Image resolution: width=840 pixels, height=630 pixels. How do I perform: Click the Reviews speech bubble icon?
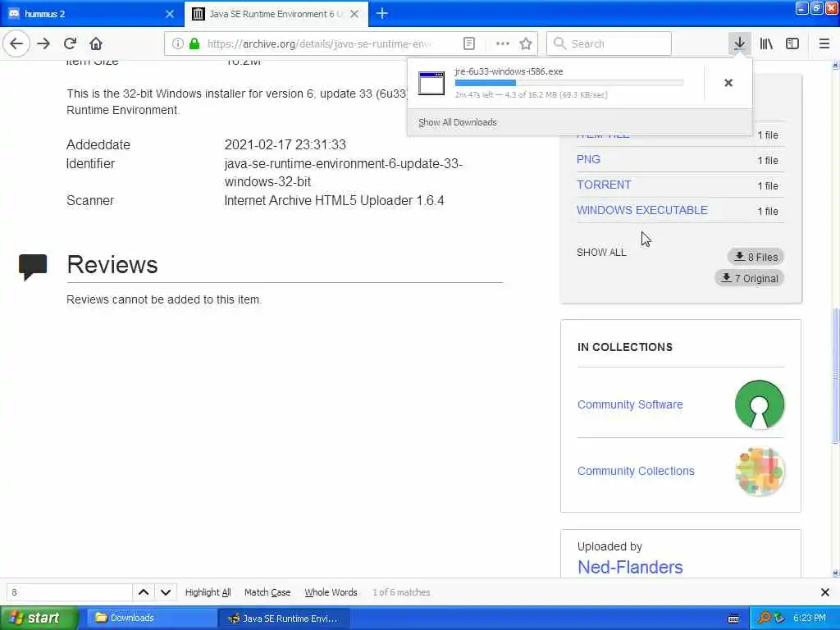pyautogui.click(x=33, y=267)
